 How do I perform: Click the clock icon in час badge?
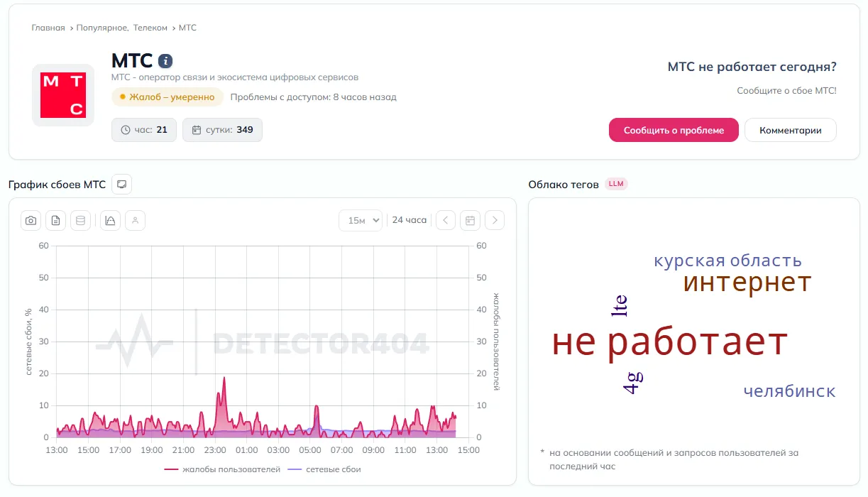[x=126, y=130]
